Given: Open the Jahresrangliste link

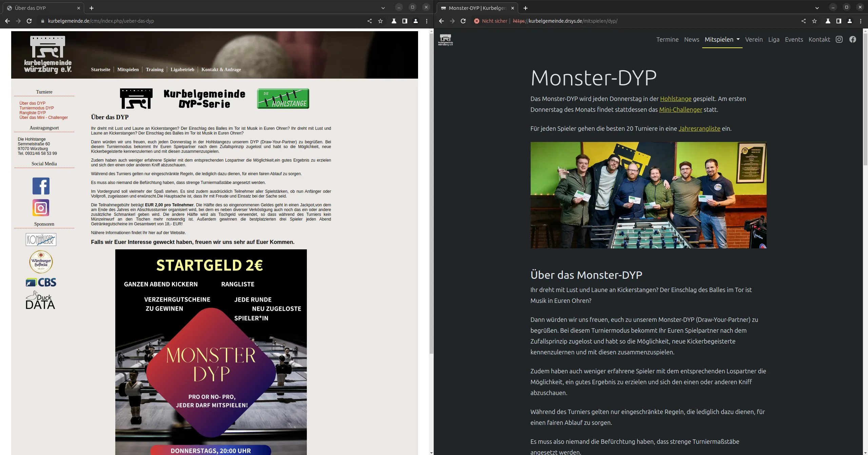Looking at the screenshot, I should (x=699, y=128).
